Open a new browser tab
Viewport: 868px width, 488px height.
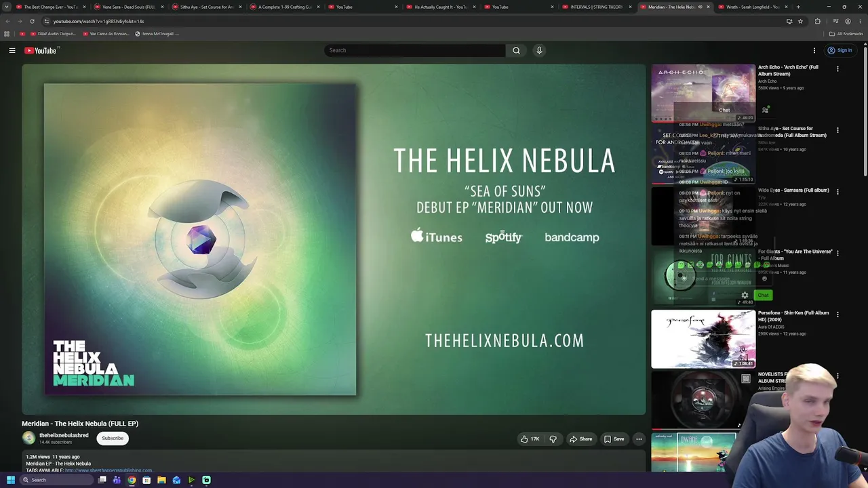click(x=798, y=7)
